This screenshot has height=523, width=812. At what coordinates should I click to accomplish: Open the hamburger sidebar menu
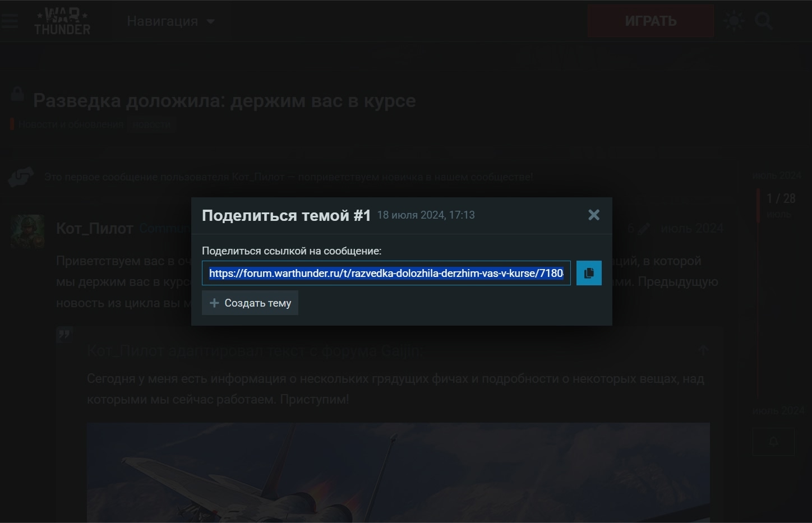(10, 21)
